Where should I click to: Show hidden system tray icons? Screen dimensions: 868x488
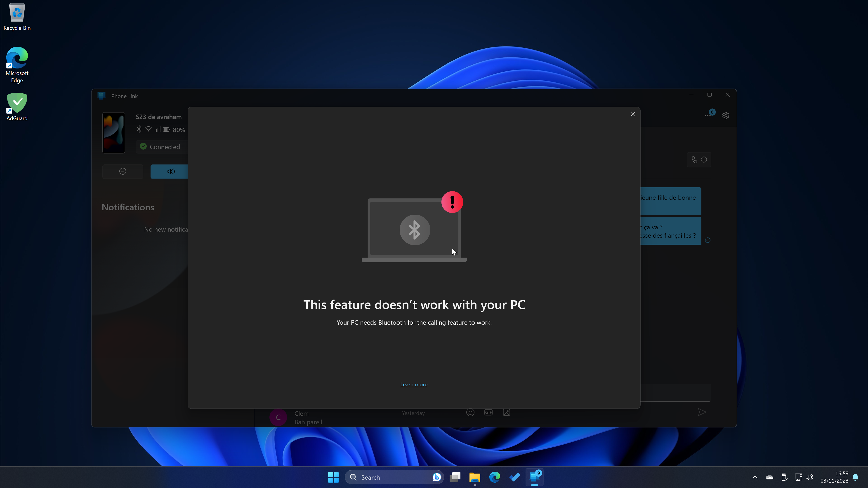click(755, 477)
